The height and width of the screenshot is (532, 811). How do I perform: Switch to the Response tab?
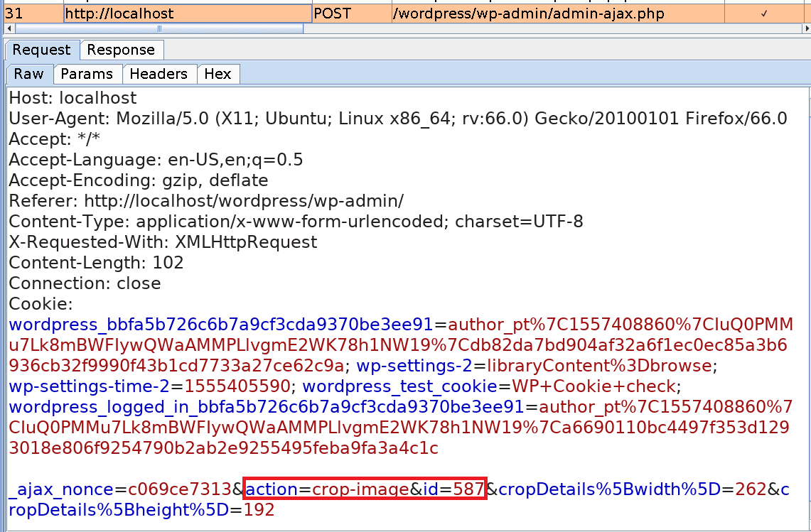click(122, 50)
